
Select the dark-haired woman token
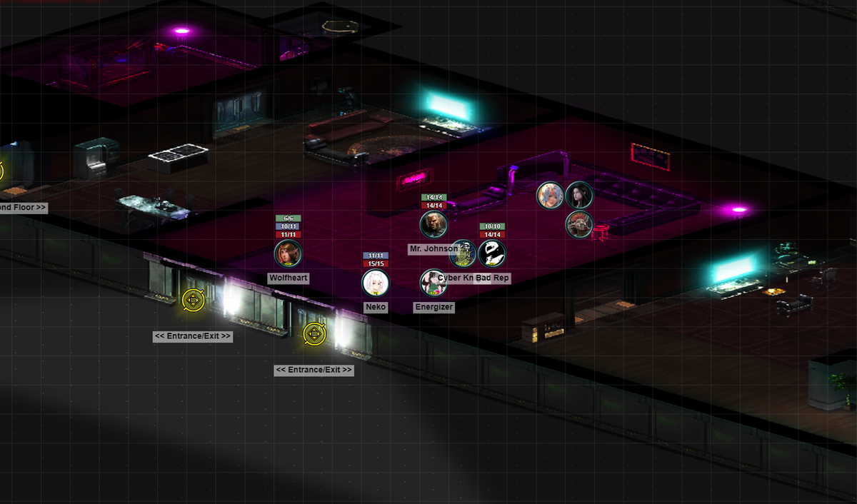(x=579, y=196)
